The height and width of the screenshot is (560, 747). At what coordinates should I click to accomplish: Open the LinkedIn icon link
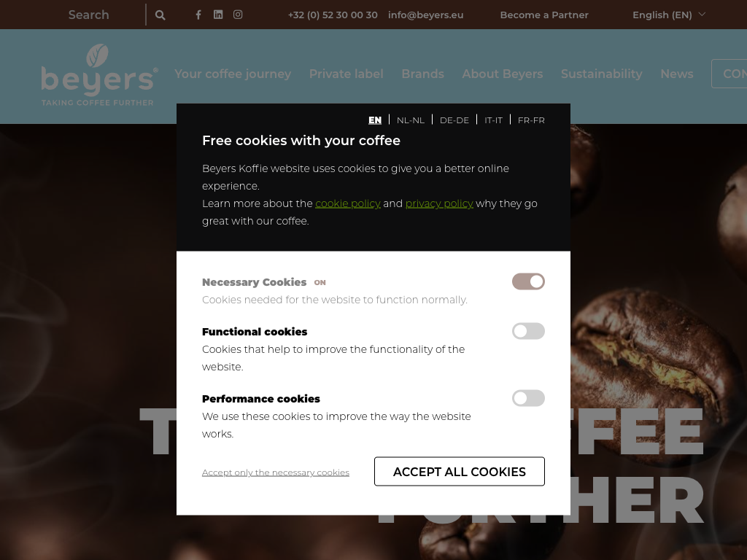[x=217, y=15]
